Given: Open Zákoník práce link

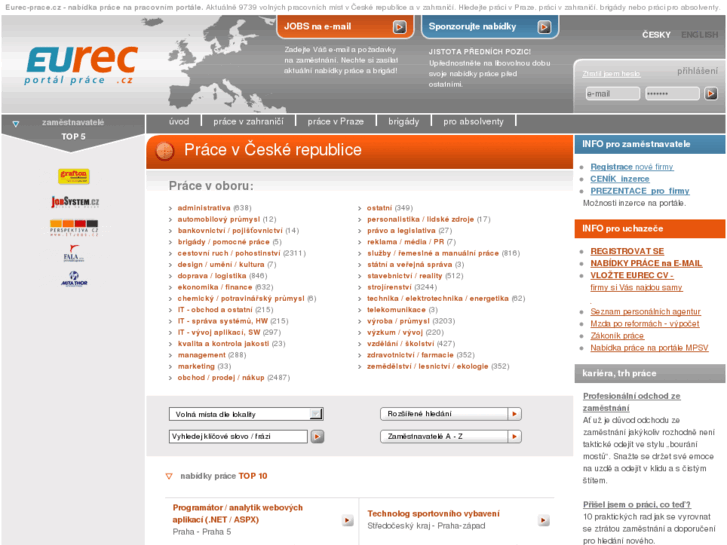Looking at the screenshot, I should 617,336.
